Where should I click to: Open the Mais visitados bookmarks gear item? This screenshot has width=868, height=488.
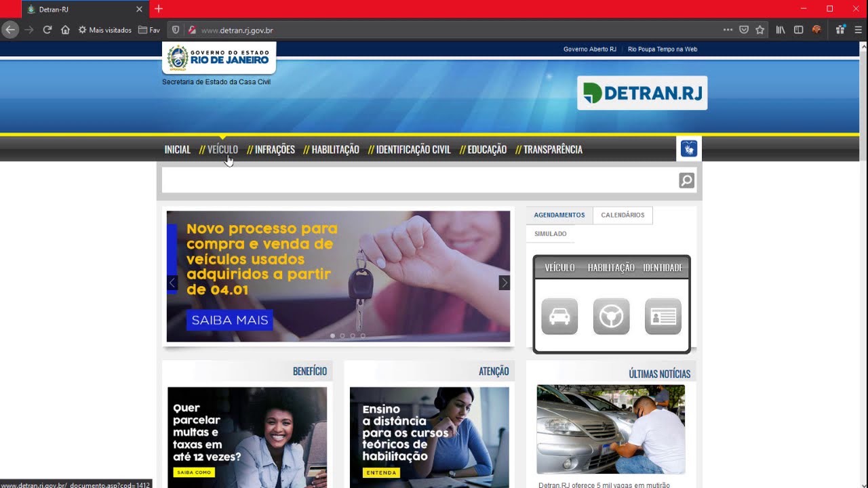[105, 30]
